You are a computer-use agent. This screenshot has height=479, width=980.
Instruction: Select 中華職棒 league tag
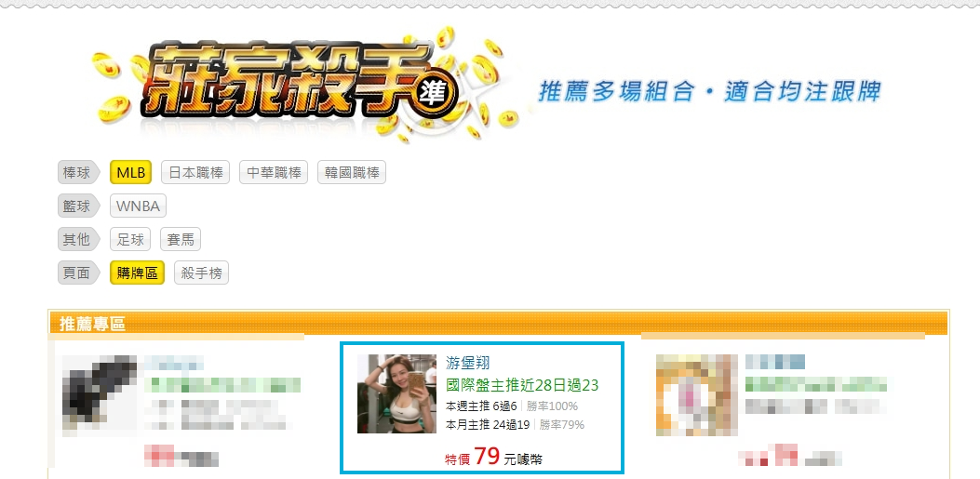coord(274,172)
